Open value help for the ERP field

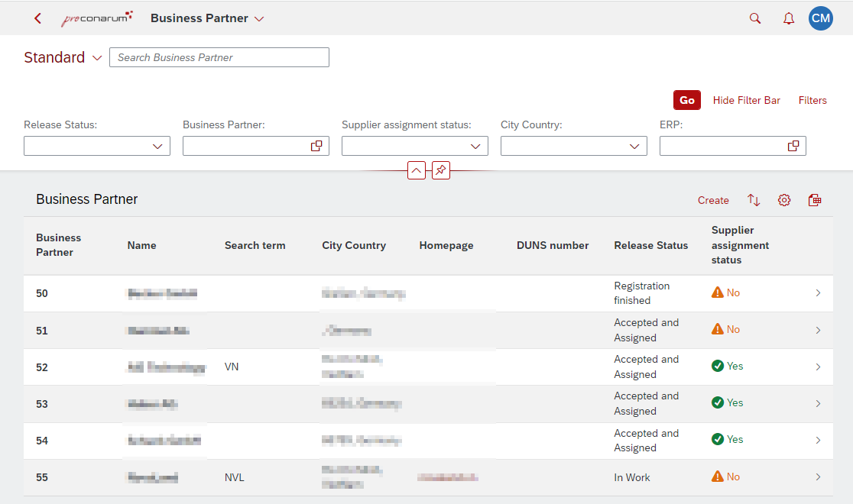click(793, 145)
